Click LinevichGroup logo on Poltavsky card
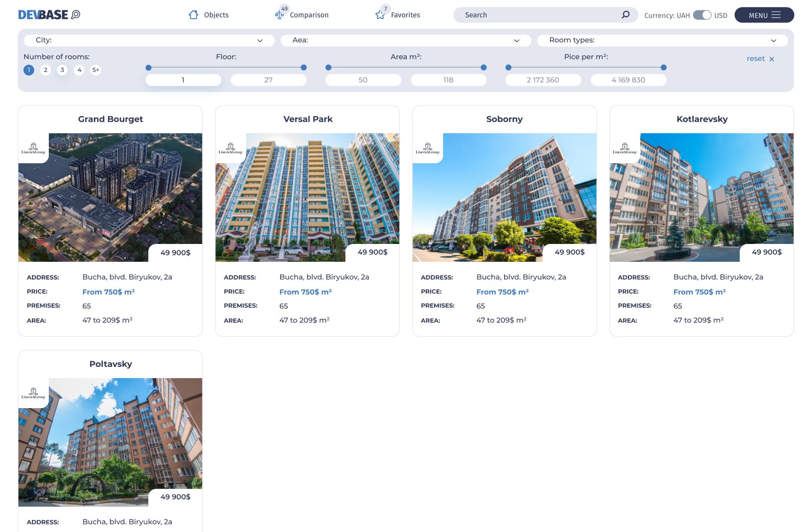Viewport: 812px width, 532px height. pyautogui.click(x=33, y=393)
